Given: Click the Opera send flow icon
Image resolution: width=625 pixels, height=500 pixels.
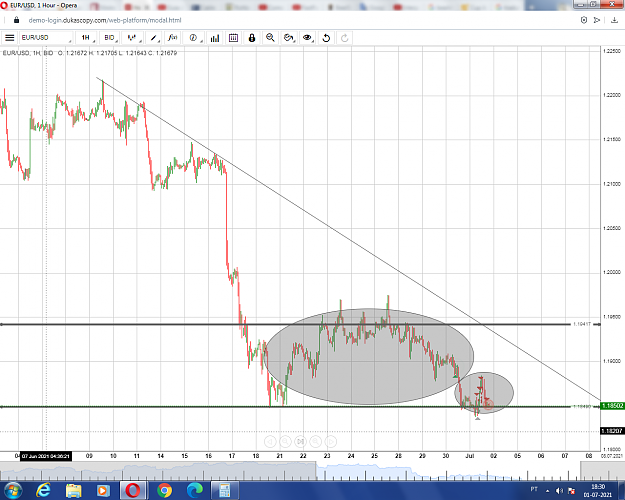Looking at the screenshot, I should point(597,20).
